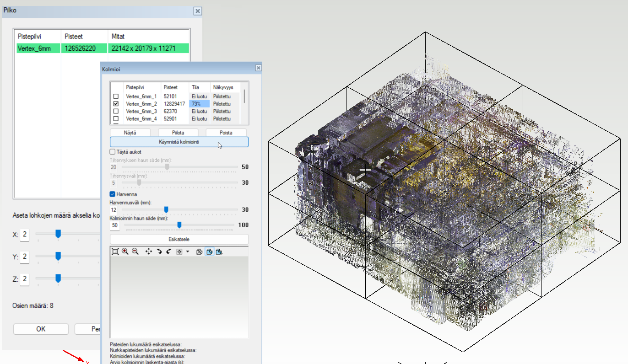628x364 pixels.
Task: Select the pan move arrows tool
Action: 149,252
